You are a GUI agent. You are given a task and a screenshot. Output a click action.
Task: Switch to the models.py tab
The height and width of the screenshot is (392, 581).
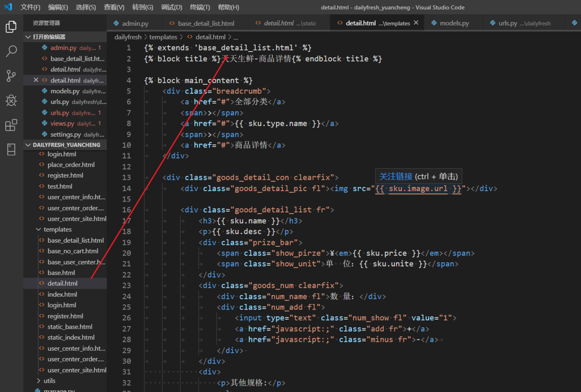click(454, 23)
